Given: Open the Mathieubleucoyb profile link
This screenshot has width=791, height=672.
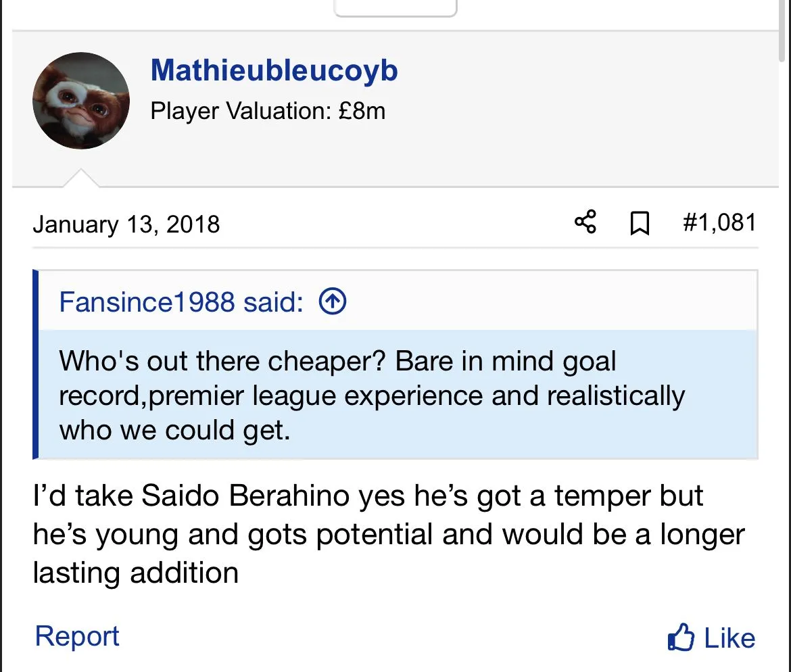Looking at the screenshot, I should (x=274, y=70).
